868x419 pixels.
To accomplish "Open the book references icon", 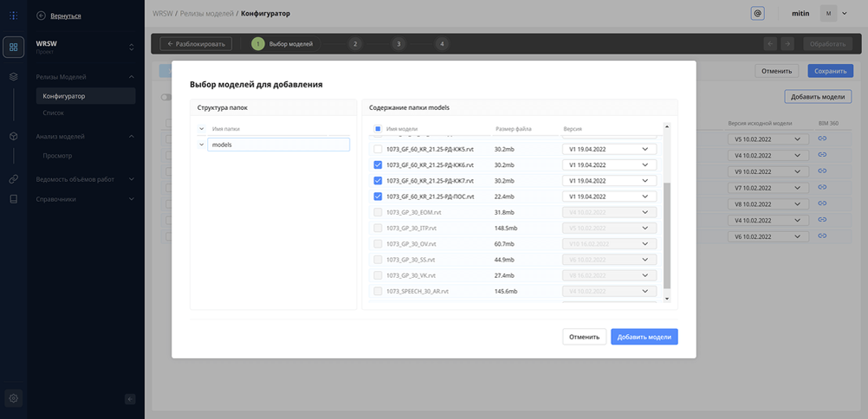I will pyautogui.click(x=13, y=199).
